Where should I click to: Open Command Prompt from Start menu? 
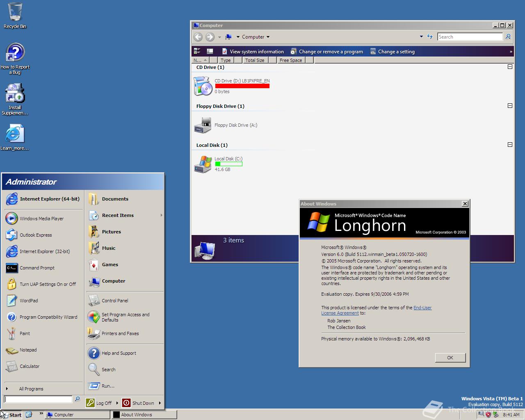(x=43, y=268)
